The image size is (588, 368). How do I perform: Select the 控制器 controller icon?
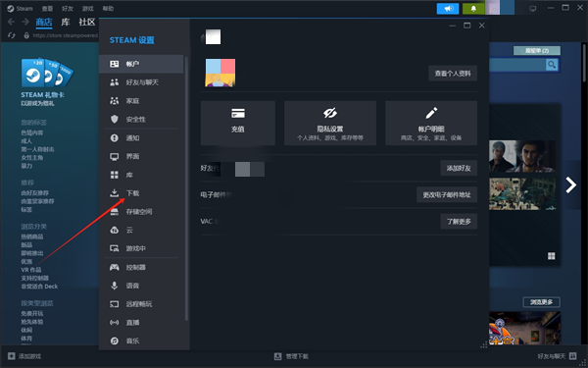pyautogui.click(x=114, y=267)
